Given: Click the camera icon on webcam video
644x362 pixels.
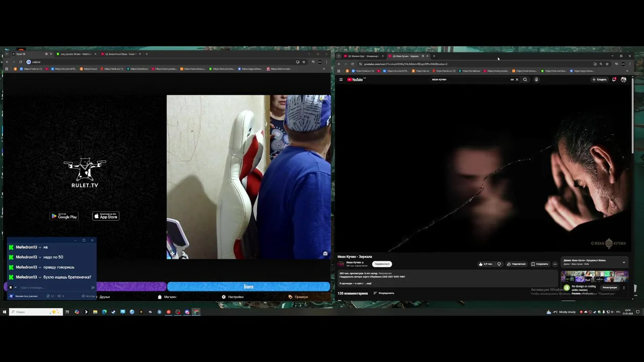Looking at the screenshot, I should tap(326, 253).
